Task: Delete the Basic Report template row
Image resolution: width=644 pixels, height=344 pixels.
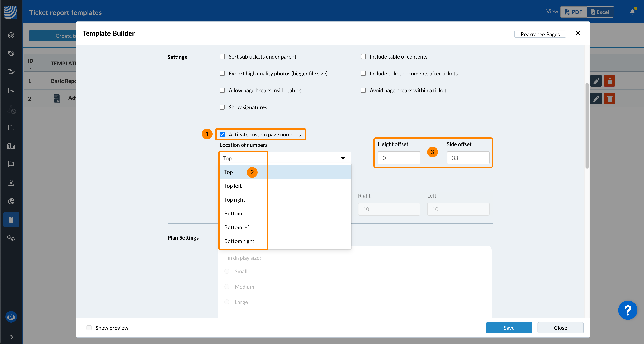Action: 609,81
